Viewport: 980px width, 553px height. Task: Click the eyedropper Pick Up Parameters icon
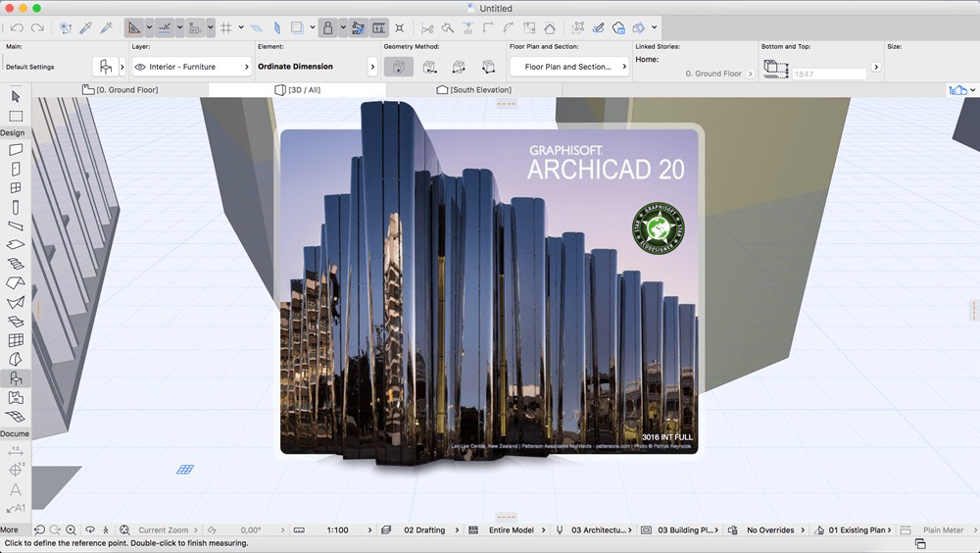point(87,27)
